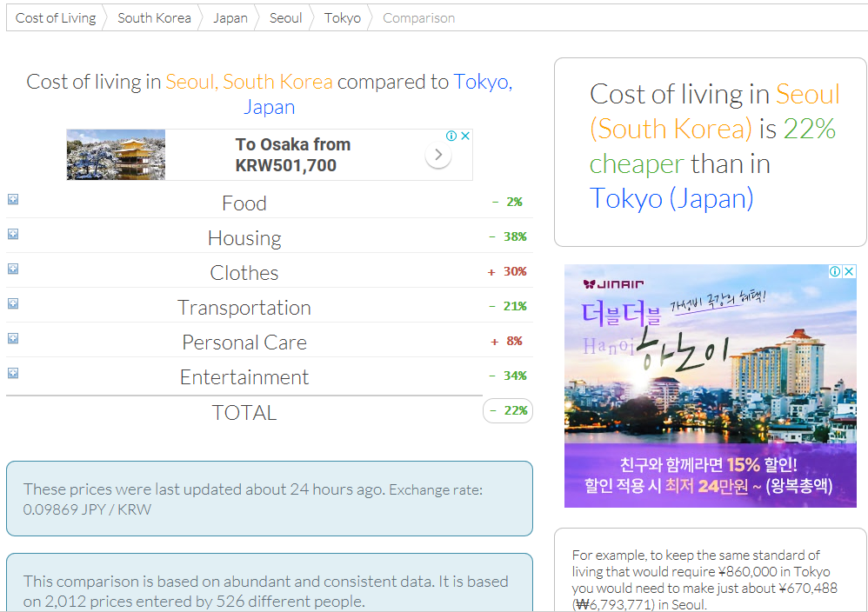
Task: Click the Clothes category label
Action: [x=244, y=273]
